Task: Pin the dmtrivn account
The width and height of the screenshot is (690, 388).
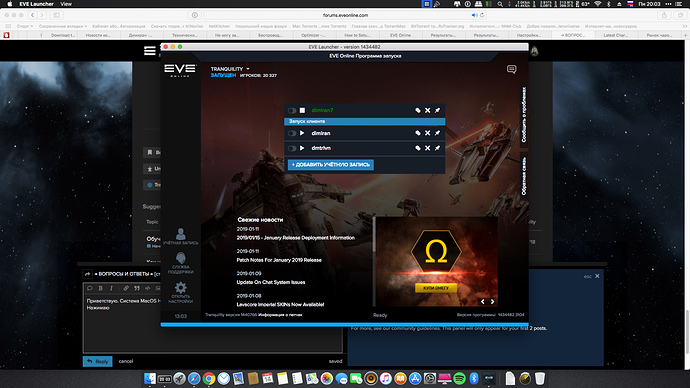Action: [437, 148]
